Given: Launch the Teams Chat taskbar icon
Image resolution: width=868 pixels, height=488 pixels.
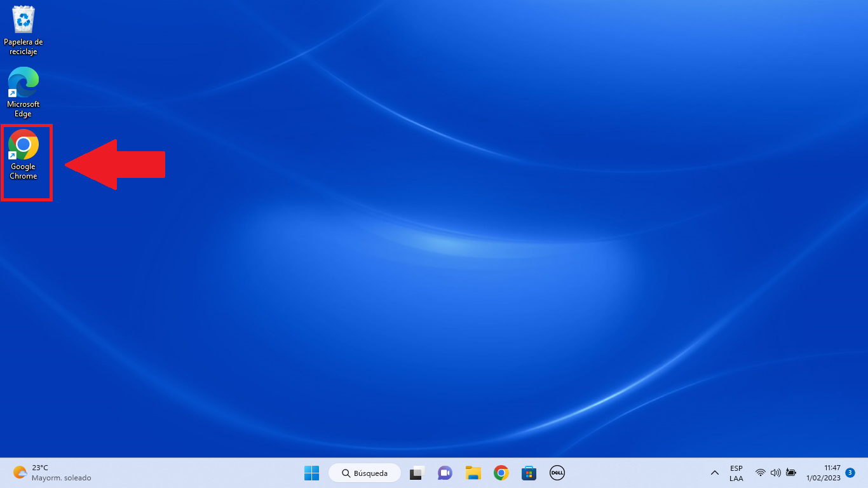Looking at the screenshot, I should coord(445,473).
